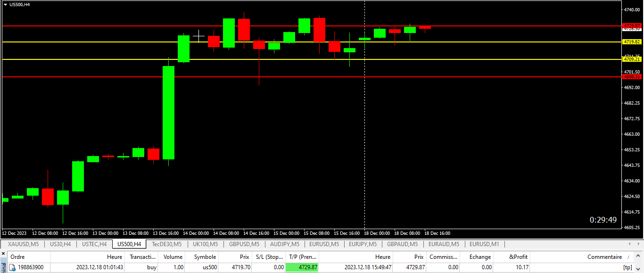The height and width of the screenshot is (273, 644).
Task: Sort orders by the Commentaire column header
Action: coord(604,257)
